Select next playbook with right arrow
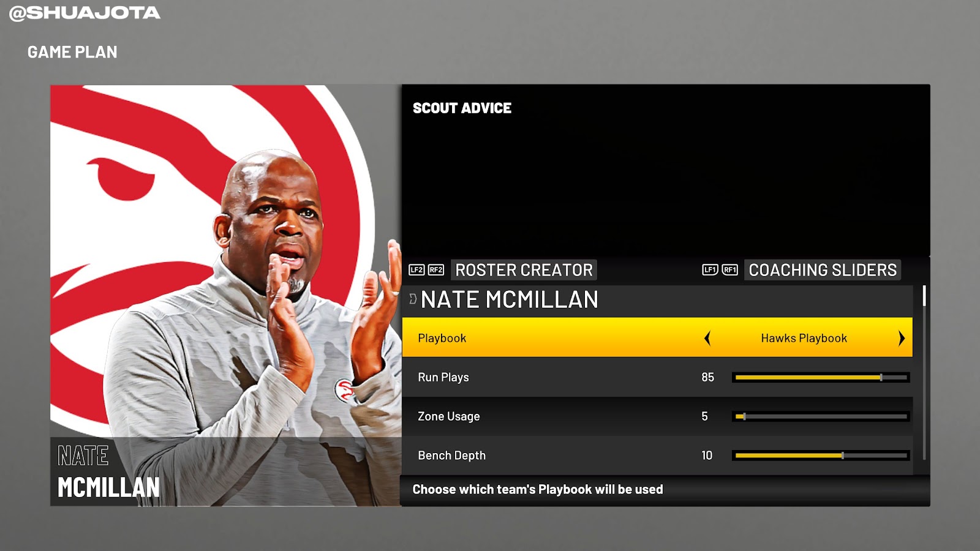This screenshot has width=980, height=551. point(901,338)
